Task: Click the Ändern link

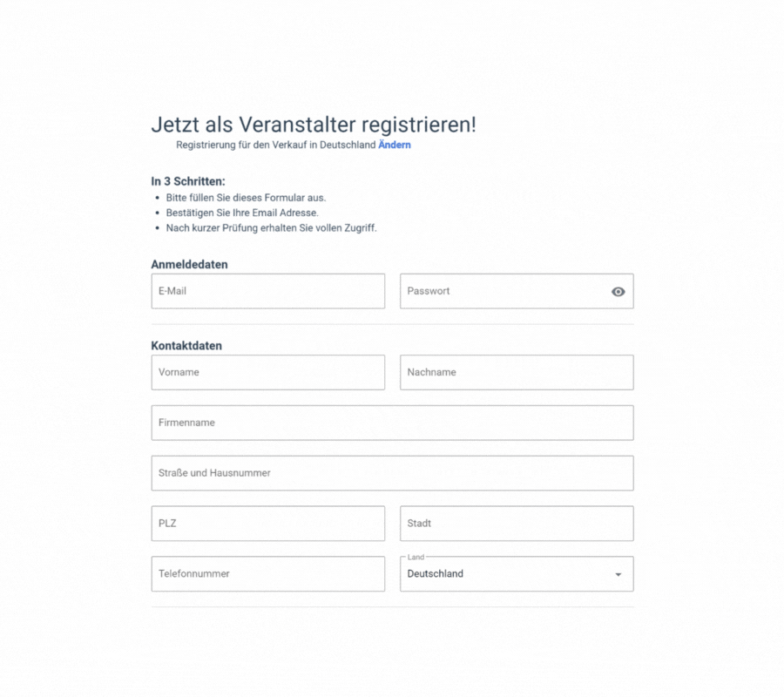Action: point(395,145)
